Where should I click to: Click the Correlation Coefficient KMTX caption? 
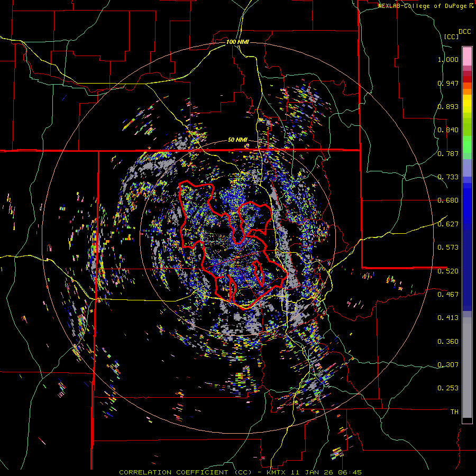pos(240,472)
